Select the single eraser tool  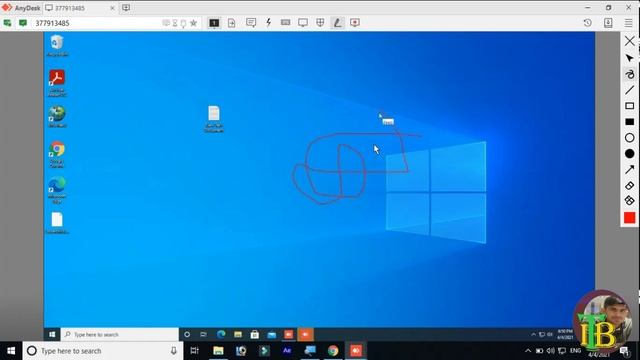(629, 185)
